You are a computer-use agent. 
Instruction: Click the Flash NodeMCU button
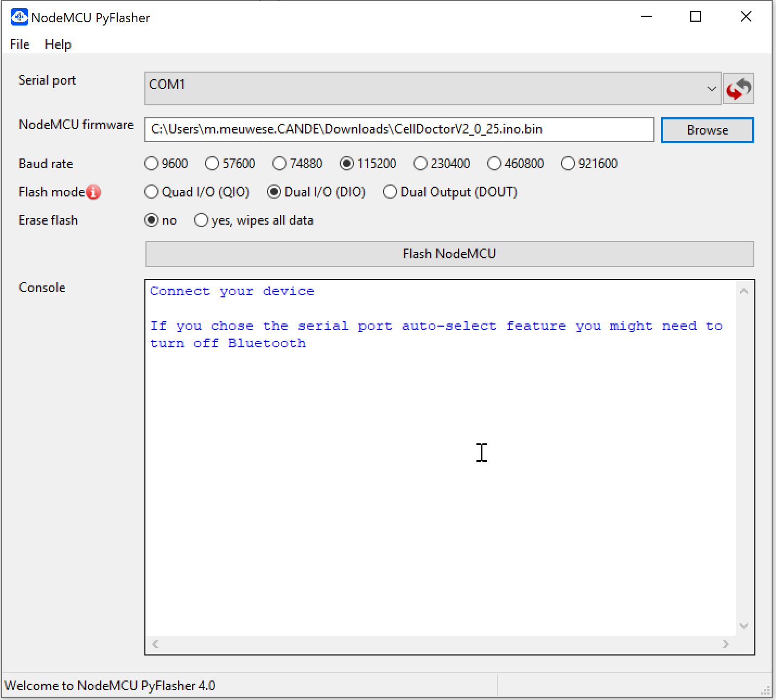pos(449,254)
